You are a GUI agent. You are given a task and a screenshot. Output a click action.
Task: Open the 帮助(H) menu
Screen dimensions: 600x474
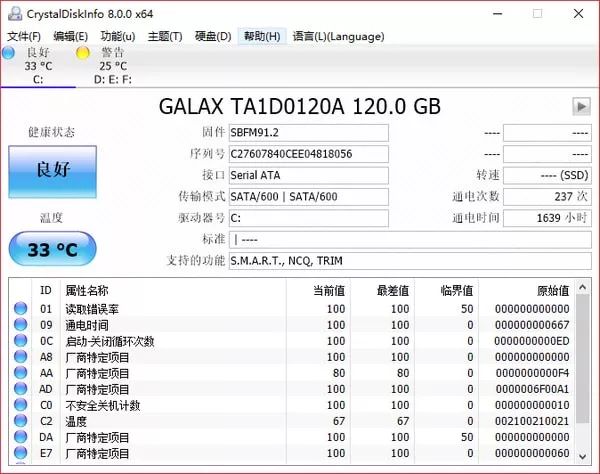[262, 36]
